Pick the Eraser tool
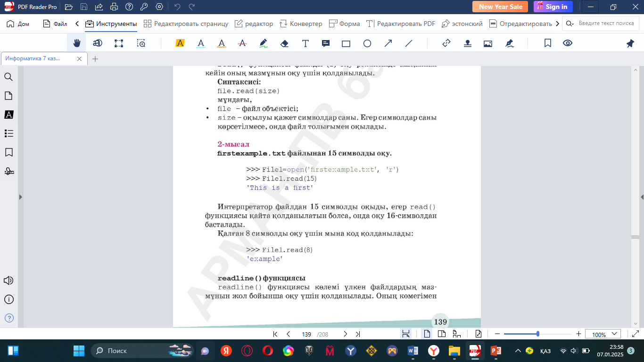Viewport: 644px width, 362px height. coord(284,43)
